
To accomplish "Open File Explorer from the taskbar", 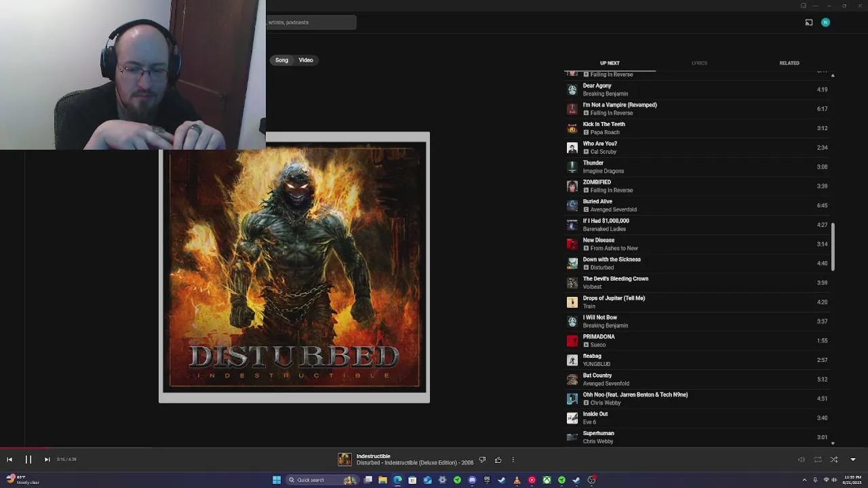I will (383, 480).
